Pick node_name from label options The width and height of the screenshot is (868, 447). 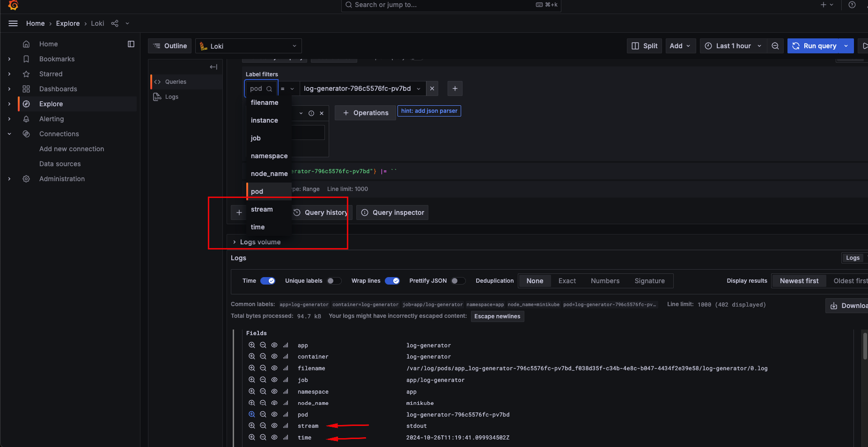(x=269, y=174)
